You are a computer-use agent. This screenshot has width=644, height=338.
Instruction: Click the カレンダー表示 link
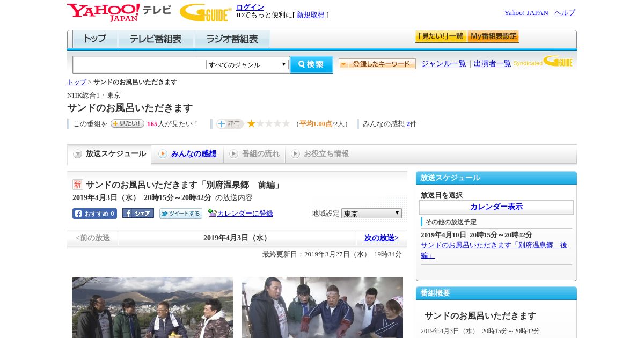(496, 207)
